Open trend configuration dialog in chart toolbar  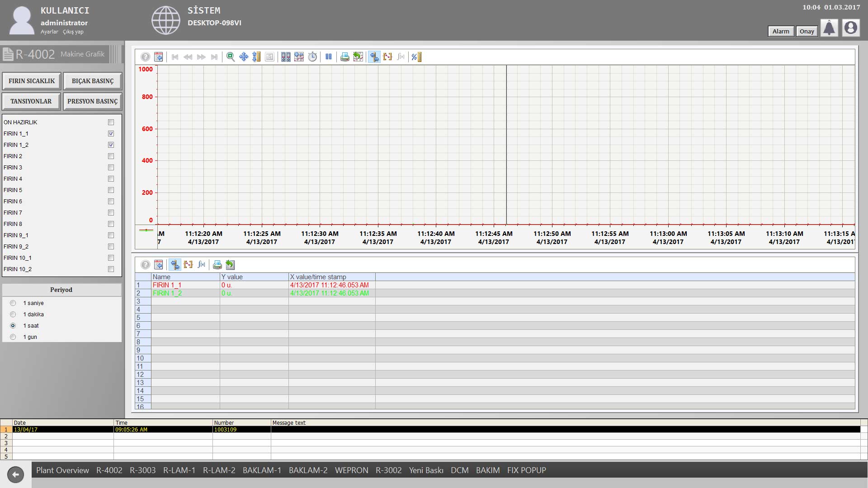pyautogui.click(x=158, y=57)
